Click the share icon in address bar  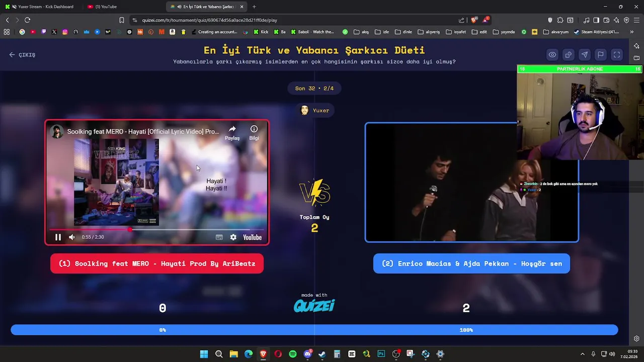(x=461, y=20)
